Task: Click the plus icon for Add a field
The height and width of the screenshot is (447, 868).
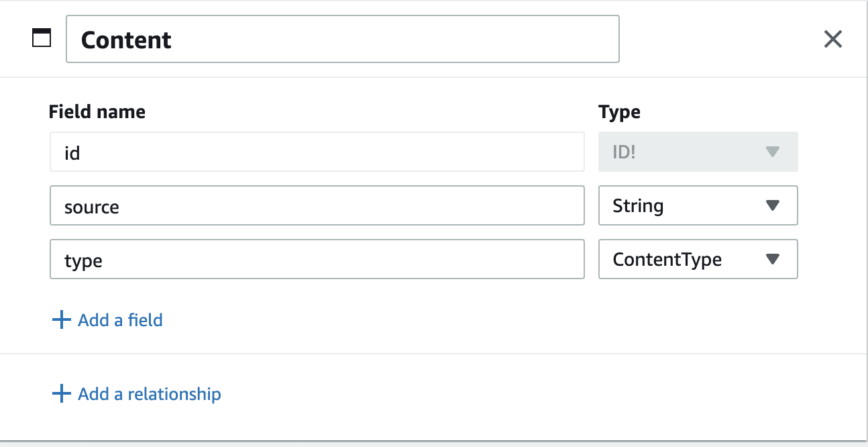Action: (x=61, y=319)
